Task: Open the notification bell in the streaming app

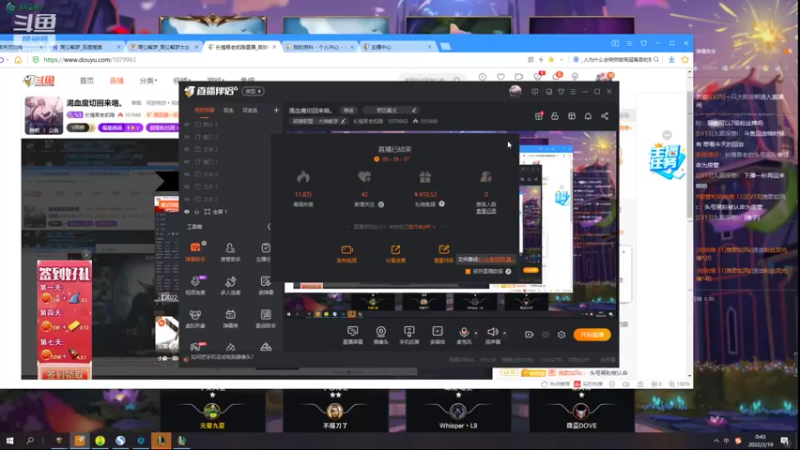Action: pos(588,116)
